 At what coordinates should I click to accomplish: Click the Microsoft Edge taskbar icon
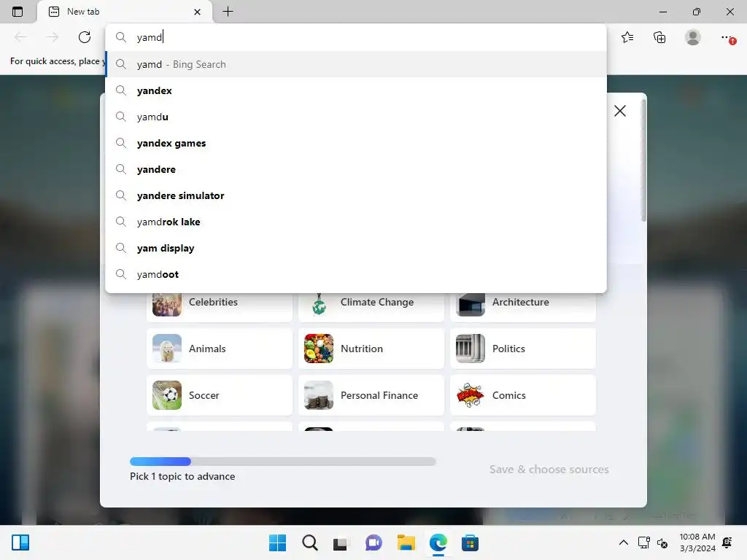coord(438,542)
